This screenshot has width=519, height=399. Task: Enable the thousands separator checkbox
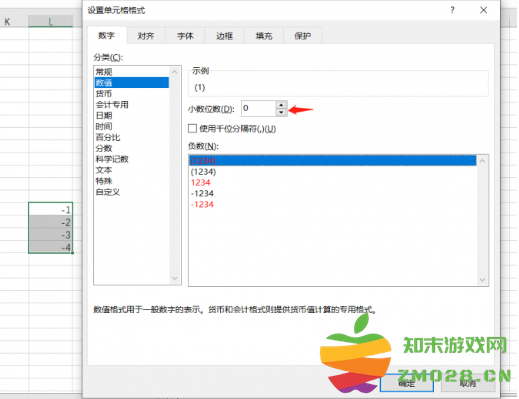[x=192, y=129]
